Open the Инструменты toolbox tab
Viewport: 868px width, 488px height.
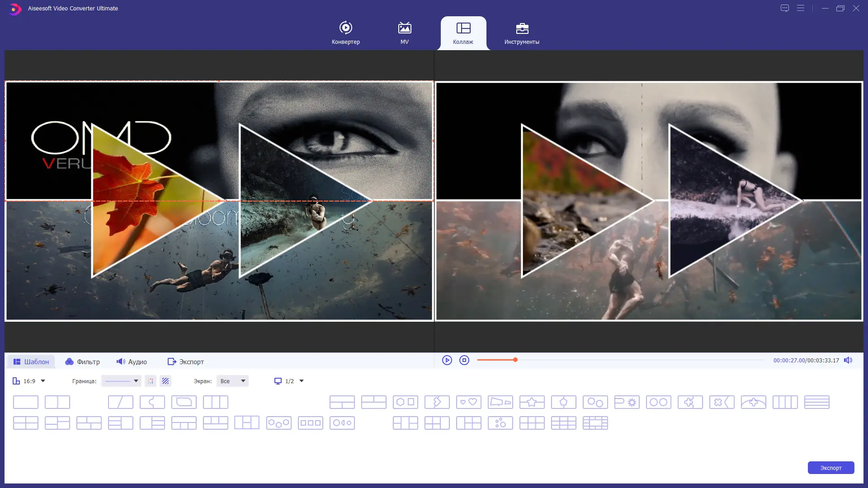pyautogui.click(x=522, y=33)
